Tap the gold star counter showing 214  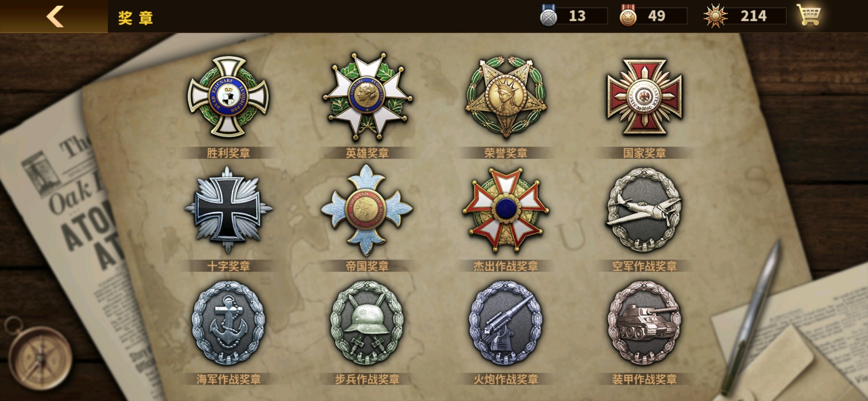tap(745, 16)
